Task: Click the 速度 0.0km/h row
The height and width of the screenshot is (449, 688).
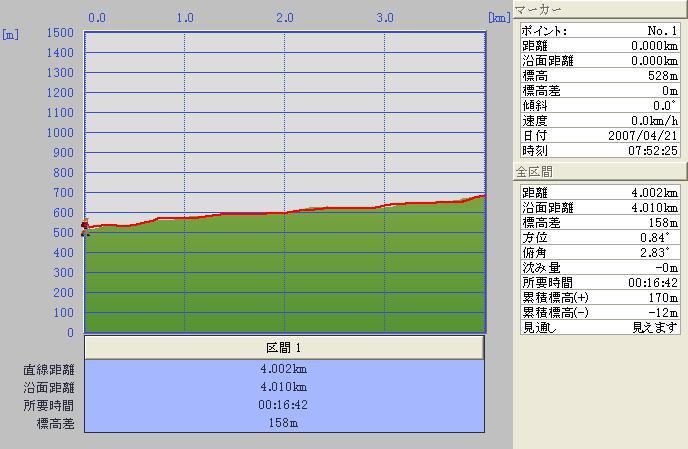Action: coord(600,120)
